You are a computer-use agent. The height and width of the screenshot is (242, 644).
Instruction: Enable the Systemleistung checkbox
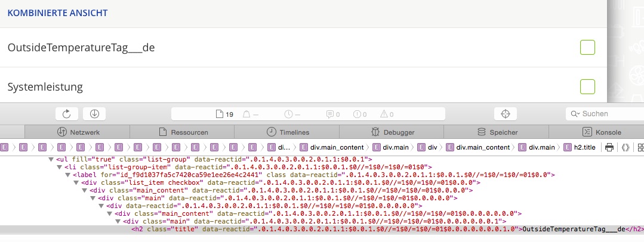[587, 86]
